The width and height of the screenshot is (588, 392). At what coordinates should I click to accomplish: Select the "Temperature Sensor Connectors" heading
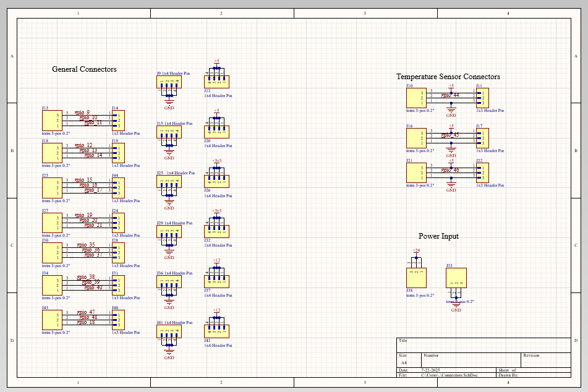(448, 77)
